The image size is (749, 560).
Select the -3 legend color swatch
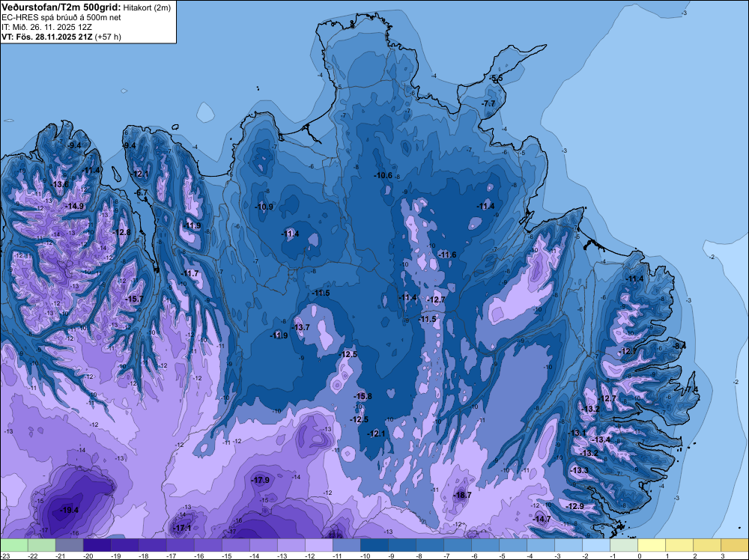568,545
